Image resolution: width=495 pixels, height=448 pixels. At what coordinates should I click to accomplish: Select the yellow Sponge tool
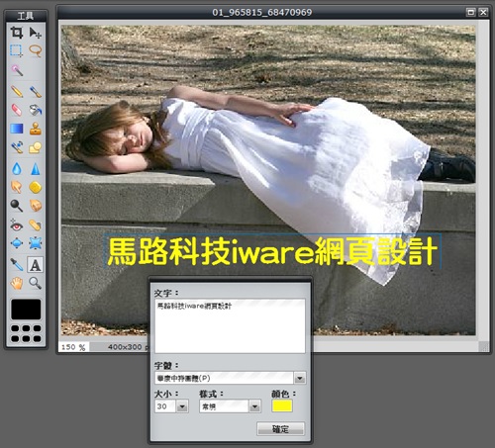tap(35, 187)
